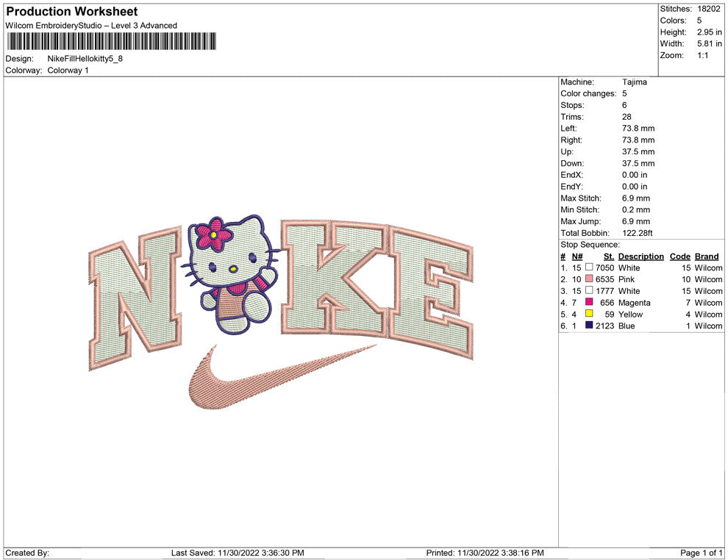The width and height of the screenshot is (728, 560).
Task: Click the Stops value 6
Action: (624, 105)
